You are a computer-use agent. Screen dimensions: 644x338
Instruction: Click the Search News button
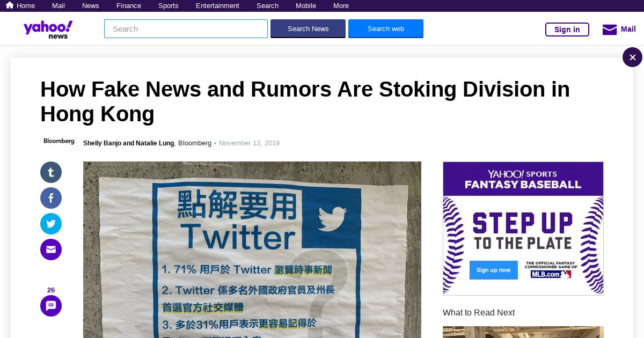click(308, 29)
